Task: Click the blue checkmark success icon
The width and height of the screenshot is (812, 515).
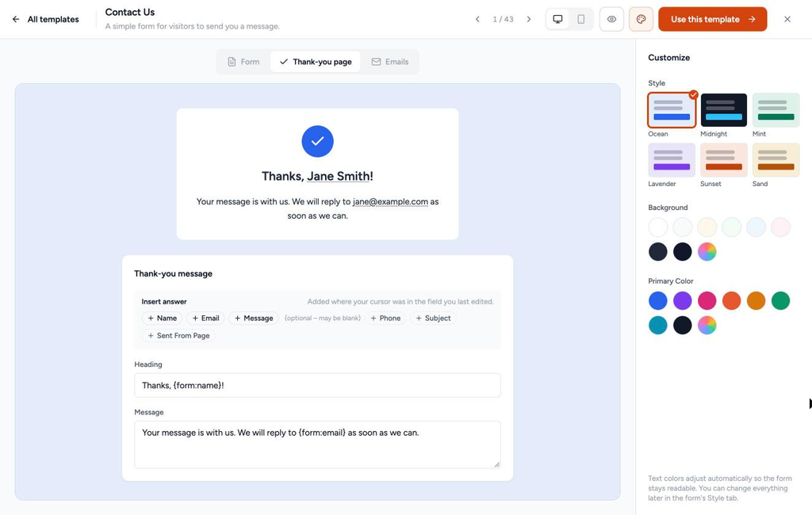Action: pyautogui.click(x=317, y=141)
